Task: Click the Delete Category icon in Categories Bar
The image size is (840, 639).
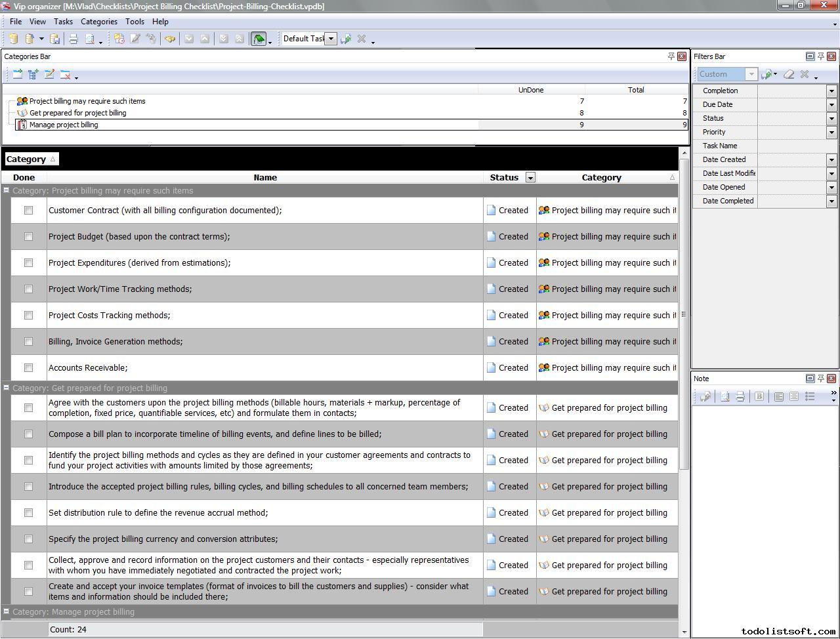Action: pyautogui.click(x=65, y=75)
